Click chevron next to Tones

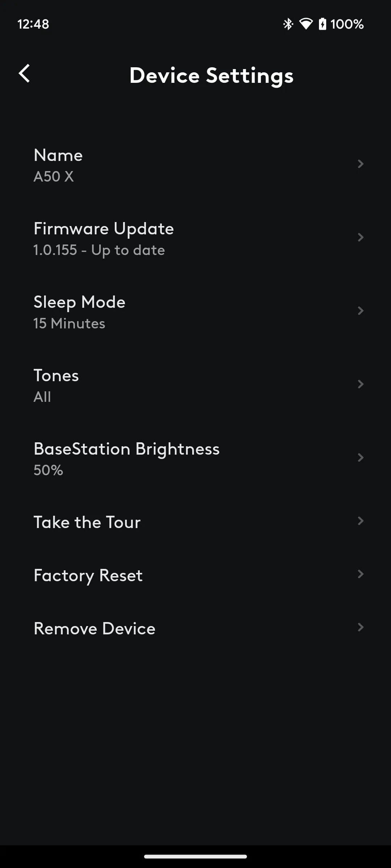tap(361, 384)
